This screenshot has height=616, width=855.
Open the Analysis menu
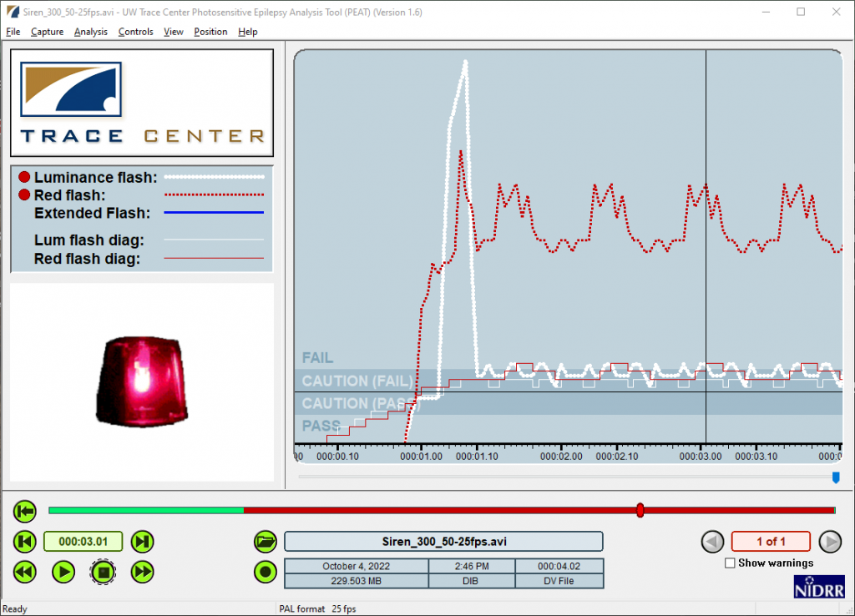pyautogui.click(x=90, y=32)
